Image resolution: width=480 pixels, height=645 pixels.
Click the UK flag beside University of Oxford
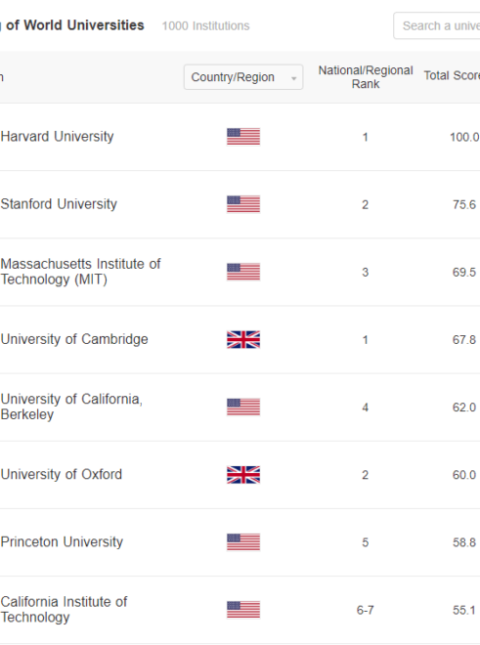(243, 474)
